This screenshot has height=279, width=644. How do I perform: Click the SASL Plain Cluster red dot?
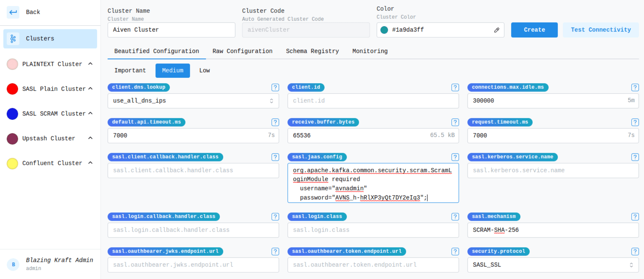[12, 89]
